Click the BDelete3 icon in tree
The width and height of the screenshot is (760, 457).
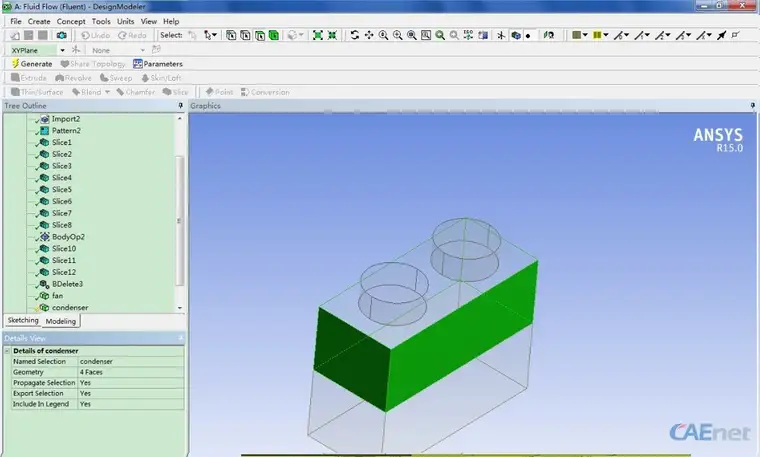[x=45, y=284]
